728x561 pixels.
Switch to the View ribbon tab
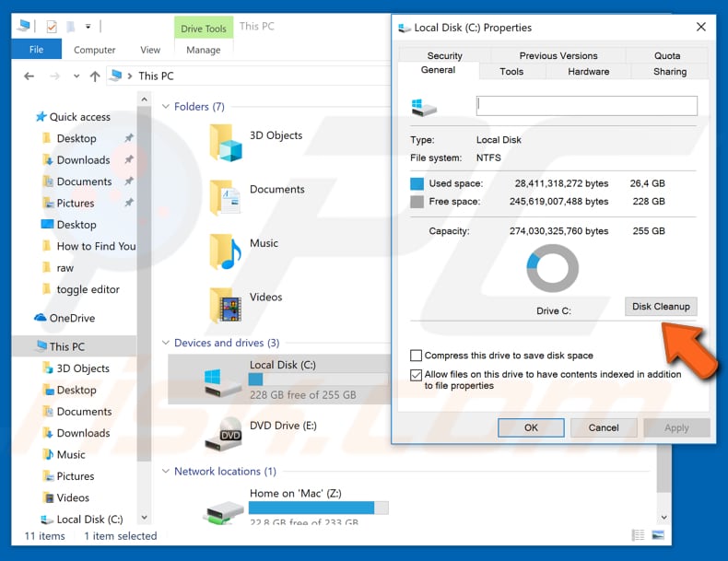[150, 50]
